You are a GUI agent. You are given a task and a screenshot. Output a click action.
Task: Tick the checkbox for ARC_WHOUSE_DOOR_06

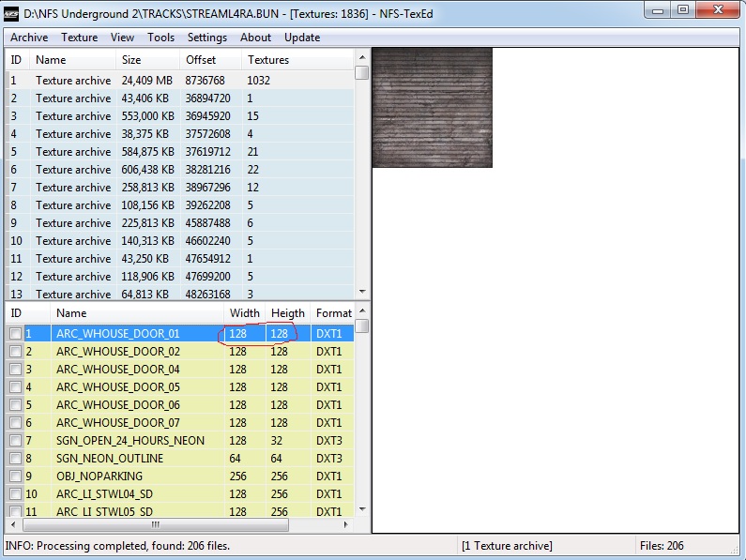16,405
